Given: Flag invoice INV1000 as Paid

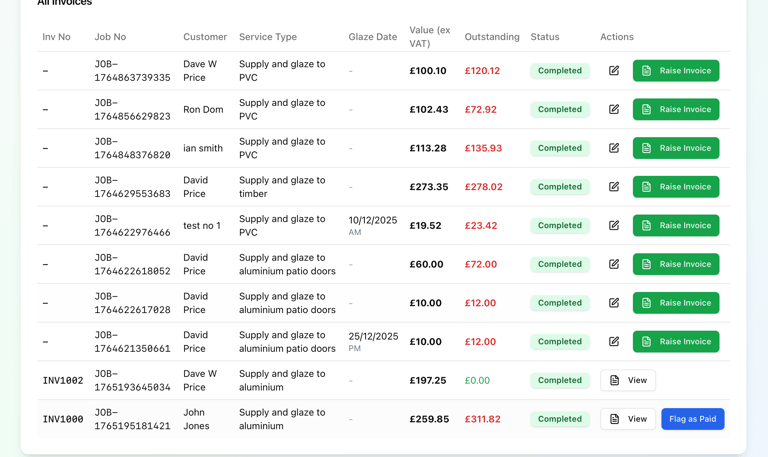Looking at the screenshot, I should [x=693, y=419].
